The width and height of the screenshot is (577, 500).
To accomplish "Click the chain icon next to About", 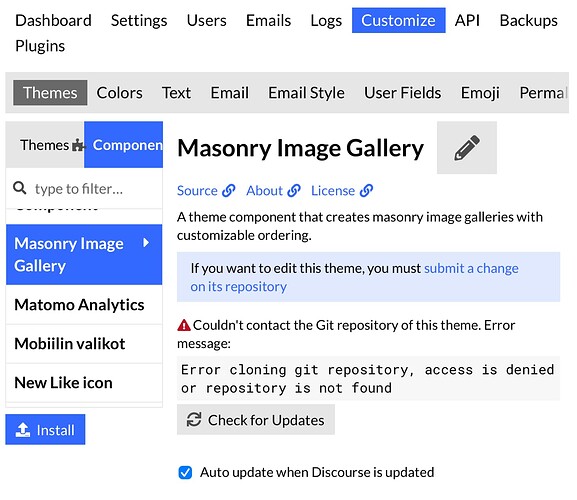I will [294, 191].
